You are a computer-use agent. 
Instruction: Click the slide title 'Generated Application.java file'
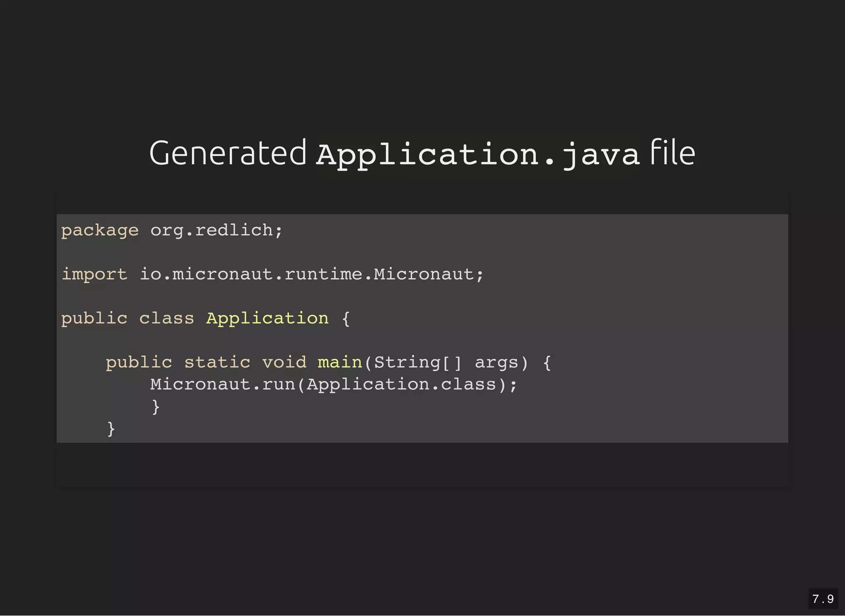tap(422, 153)
